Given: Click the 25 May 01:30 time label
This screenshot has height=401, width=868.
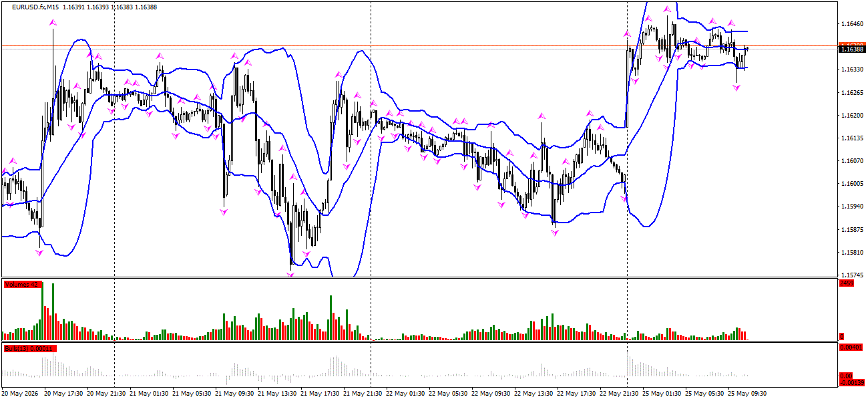Looking at the screenshot, I should coord(662,394).
